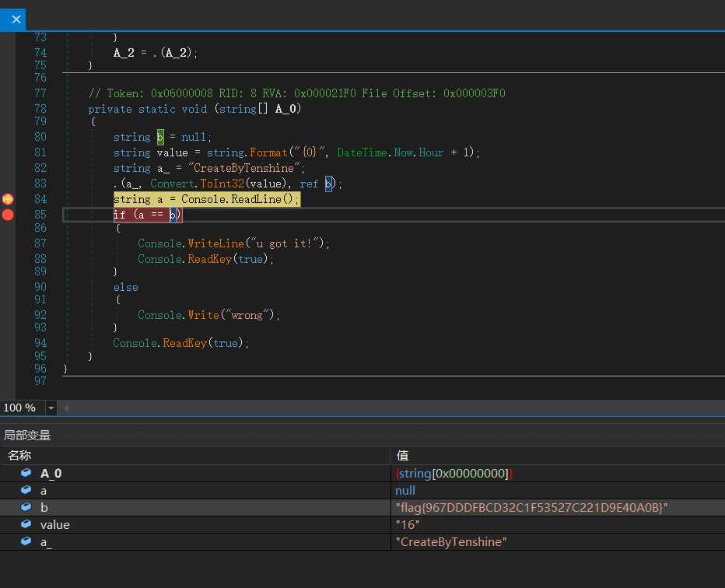Remove the red breakpoint on line 85

click(8, 215)
